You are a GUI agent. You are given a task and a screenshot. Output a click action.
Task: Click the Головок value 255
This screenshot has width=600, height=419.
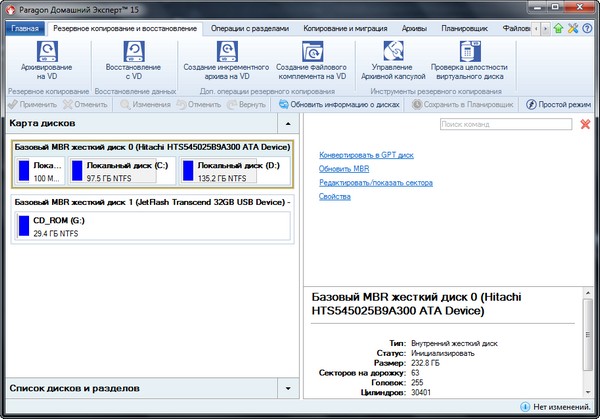[x=417, y=383]
